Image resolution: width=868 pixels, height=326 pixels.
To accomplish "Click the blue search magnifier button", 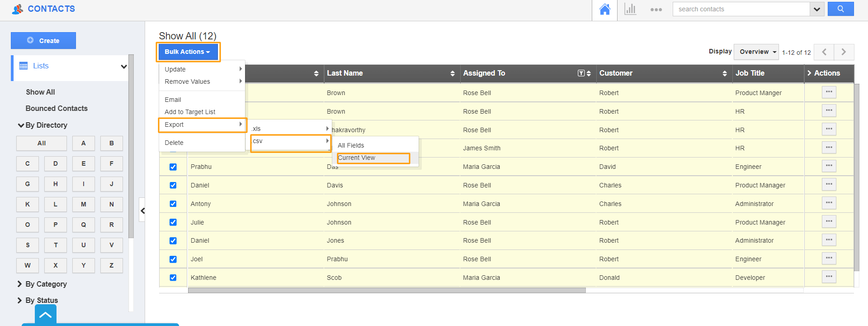I will click(840, 9).
